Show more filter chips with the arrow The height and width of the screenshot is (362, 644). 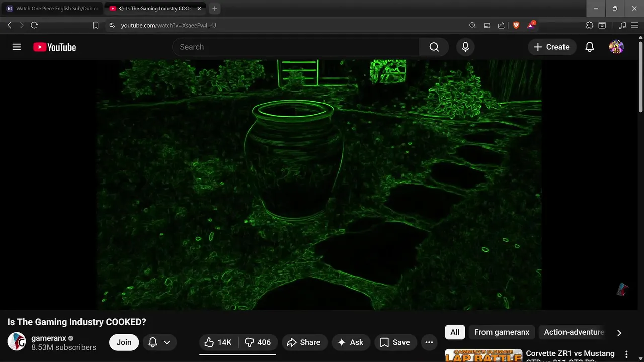pyautogui.click(x=619, y=333)
